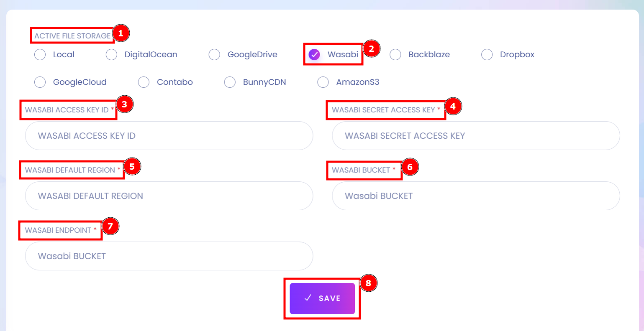
Task: Click the Wasabi Secret Access Key input
Action: tap(476, 135)
